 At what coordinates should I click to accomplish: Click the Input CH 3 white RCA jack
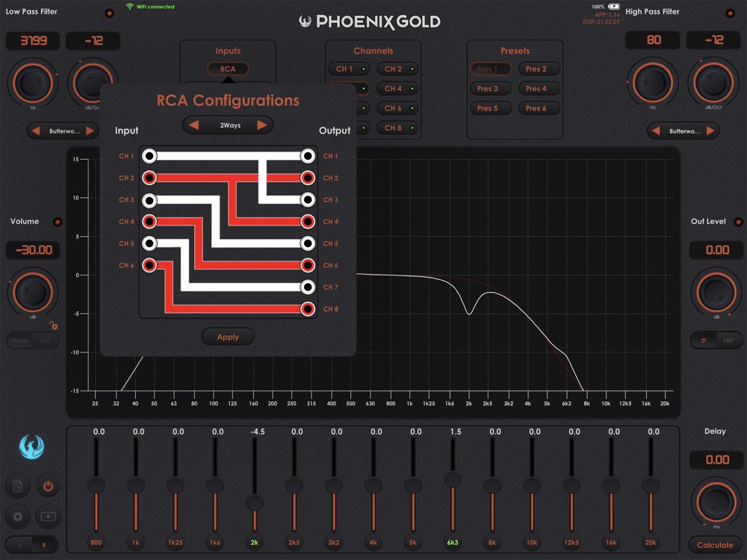click(149, 200)
